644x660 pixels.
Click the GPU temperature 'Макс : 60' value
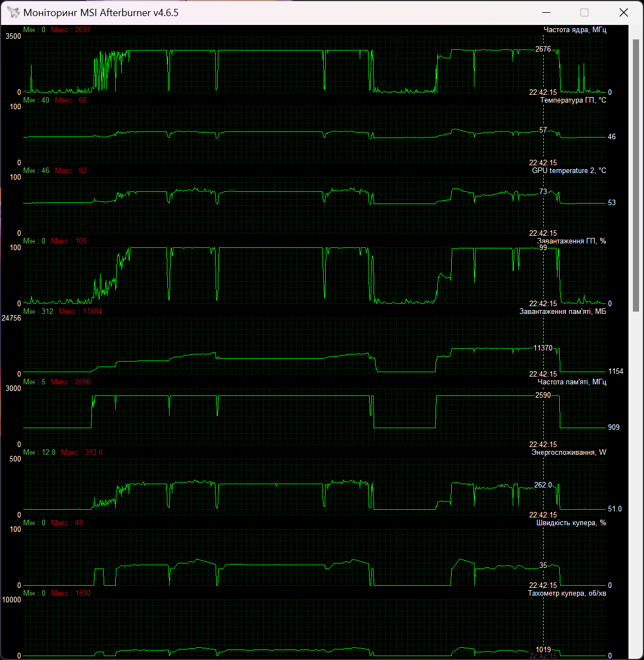click(x=71, y=100)
